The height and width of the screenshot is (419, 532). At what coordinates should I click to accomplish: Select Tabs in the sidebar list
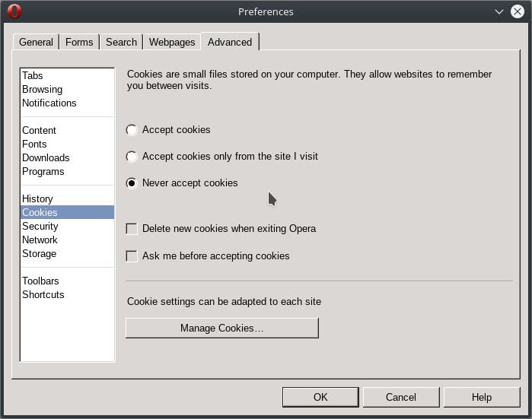[x=67, y=75]
